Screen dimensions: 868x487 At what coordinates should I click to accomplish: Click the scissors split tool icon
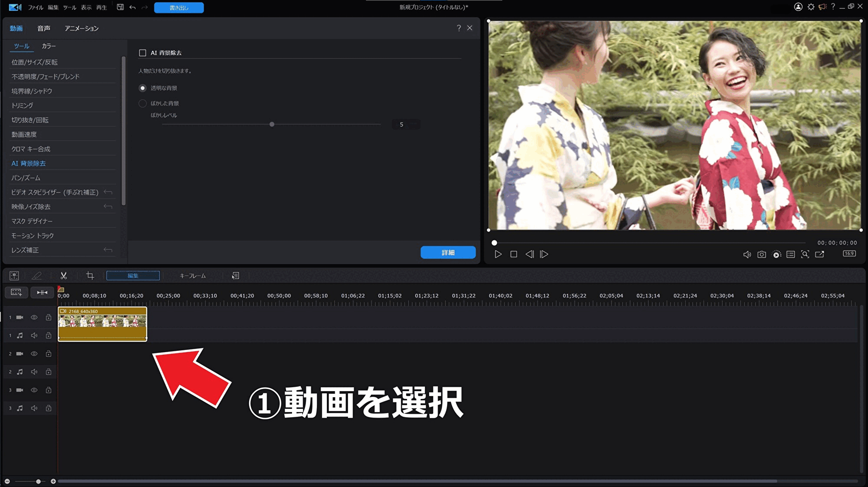click(x=63, y=276)
